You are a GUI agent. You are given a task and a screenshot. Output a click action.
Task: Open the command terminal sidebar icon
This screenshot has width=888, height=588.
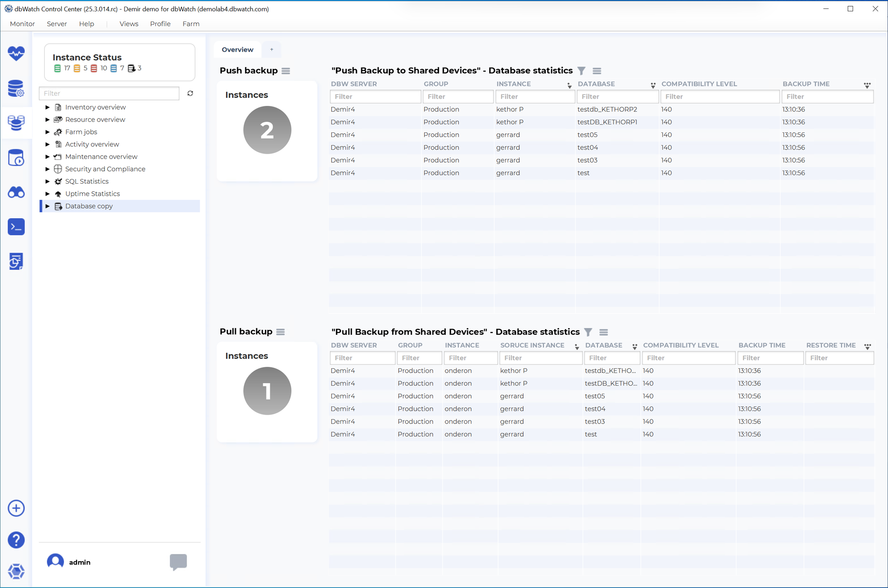pos(16,227)
